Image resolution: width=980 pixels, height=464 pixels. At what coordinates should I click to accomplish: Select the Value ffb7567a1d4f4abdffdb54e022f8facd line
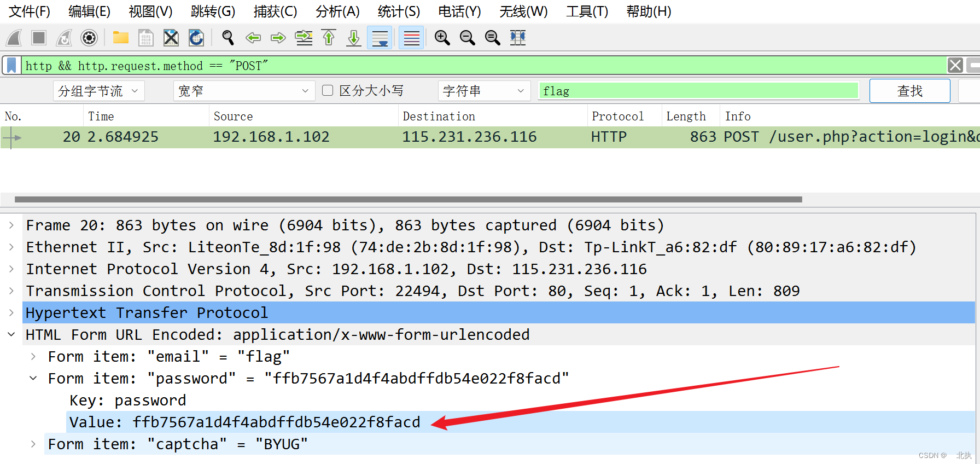(521, 422)
